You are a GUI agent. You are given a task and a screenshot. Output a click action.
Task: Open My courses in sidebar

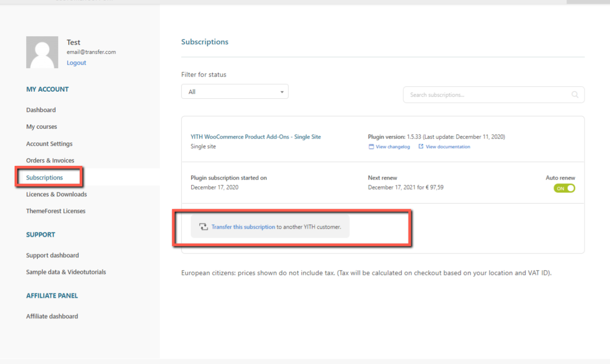42,126
